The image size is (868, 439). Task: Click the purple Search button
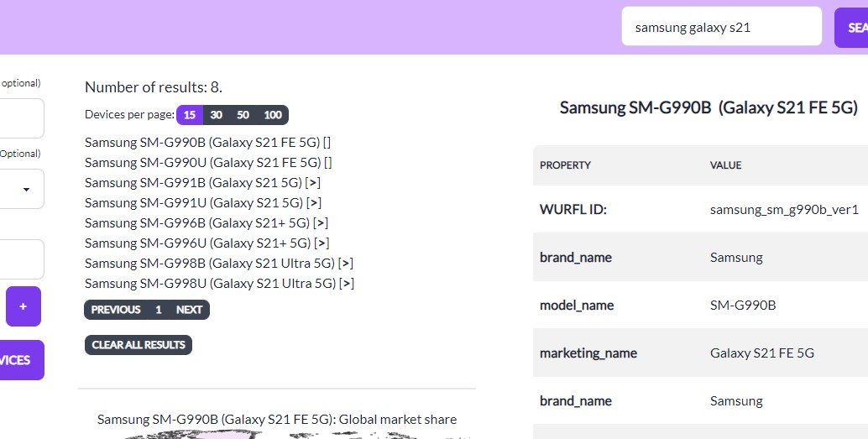(x=851, y=27)
